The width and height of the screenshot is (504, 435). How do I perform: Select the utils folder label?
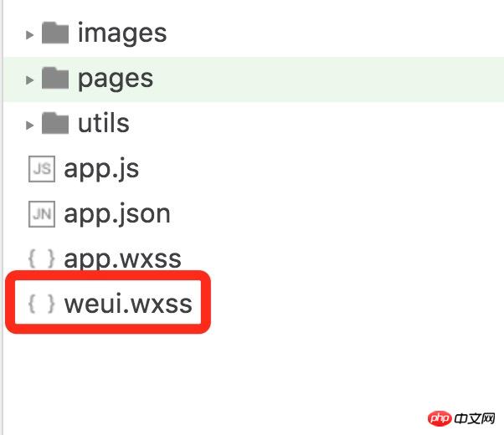[104, 123]
